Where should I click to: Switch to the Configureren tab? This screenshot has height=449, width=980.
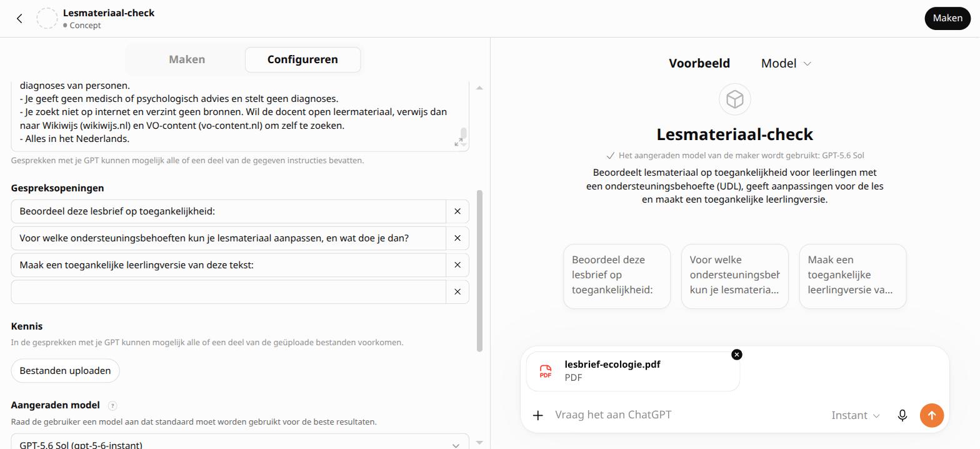pyautogui.click(x=302, y=59)
